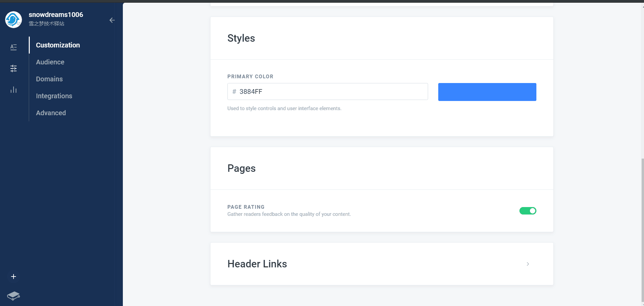Screen dimensions: 644x306
Task: Click inside the primary color hex input field
Action: [327, 91]
